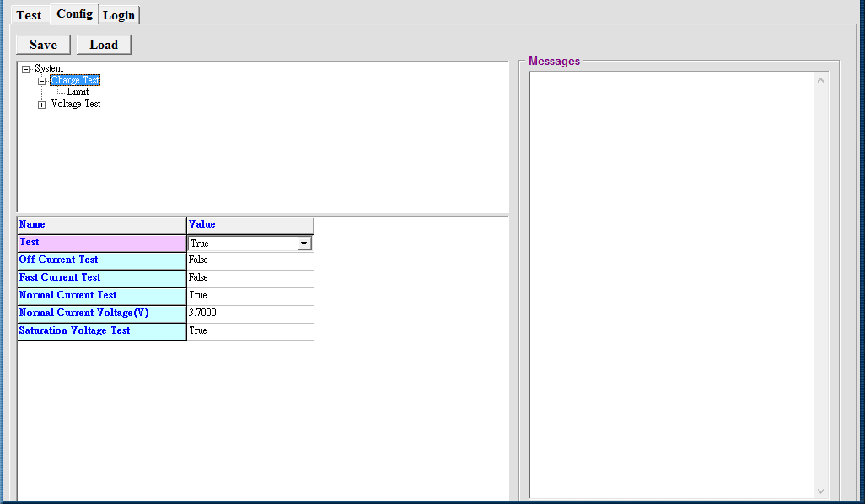
Task: Select the Test row name cell
Action: [102, 244]
